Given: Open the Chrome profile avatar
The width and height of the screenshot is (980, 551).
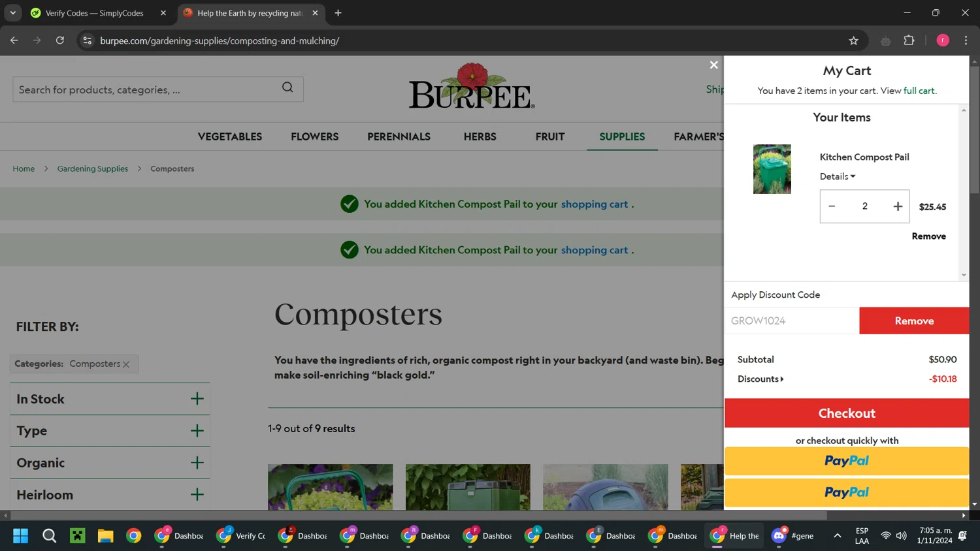Looking at the screenshot, I should point(943,40).
